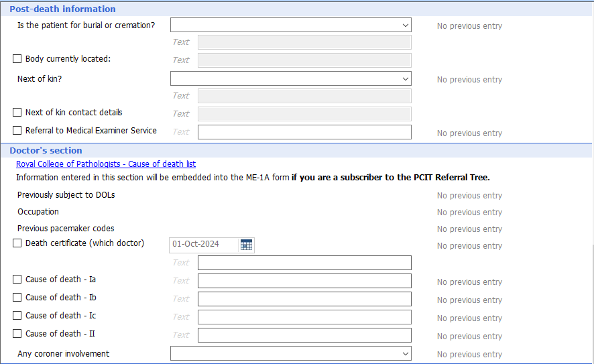Focus the Cause of death - Ia text field
This screenshot has height=364, width=594.
point(304,281)
